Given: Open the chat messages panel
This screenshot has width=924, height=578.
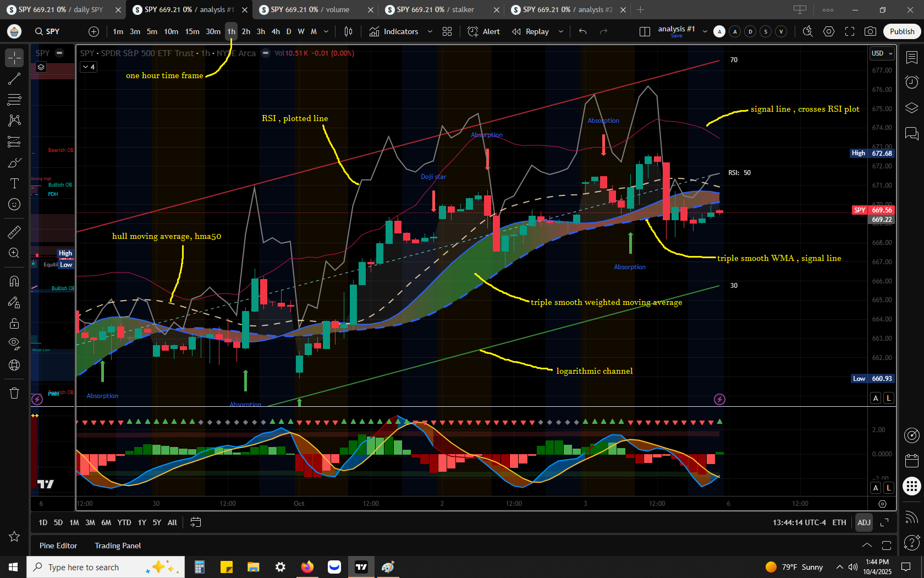Looking at the screenshot, I should tap(912, 133).
